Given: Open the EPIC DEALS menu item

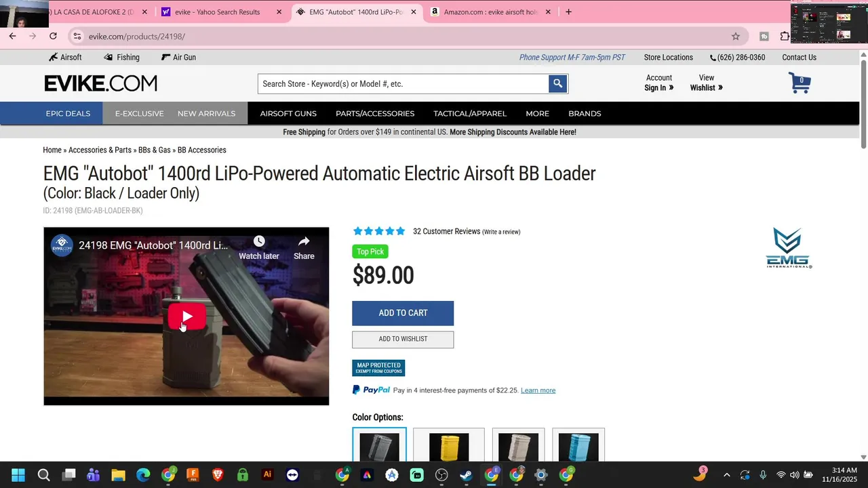Looking at the screenshot, I should [x=68, y=113].
